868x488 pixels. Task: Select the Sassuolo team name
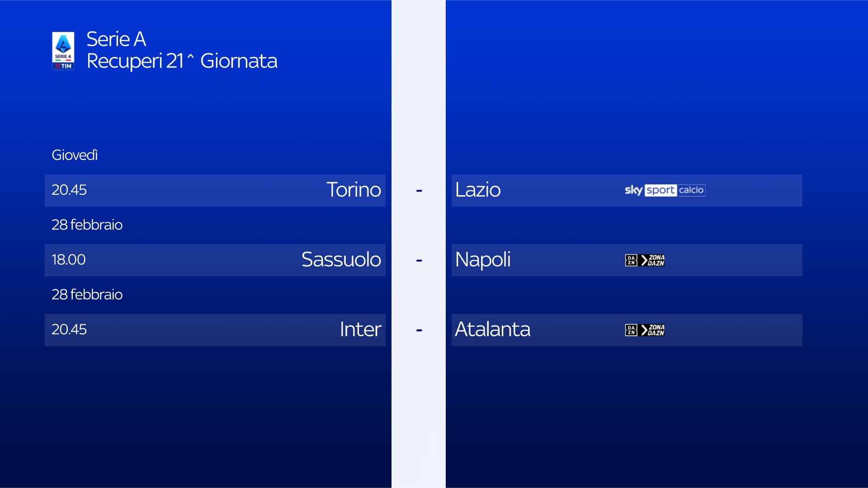pyautogui.click(x=341, y=260)
